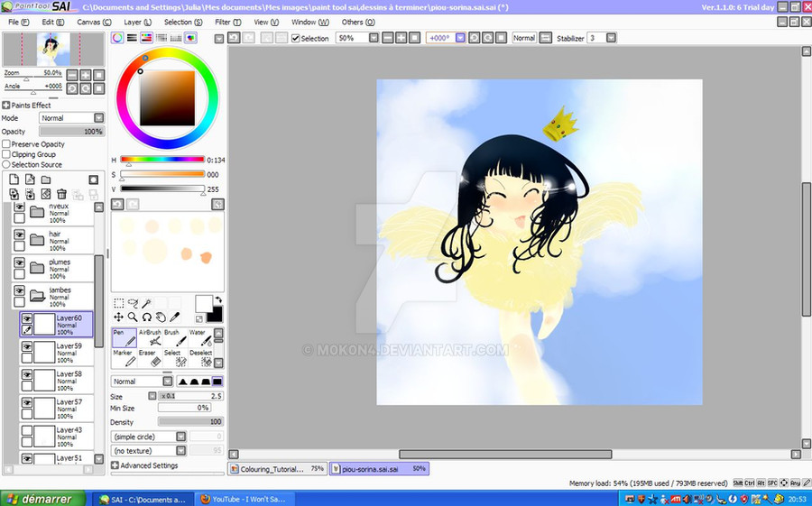Viewport: 812px width, 506px height.
Task: Hide the hair folder layer
Action: pyautogui.click(x=19, y=235)
